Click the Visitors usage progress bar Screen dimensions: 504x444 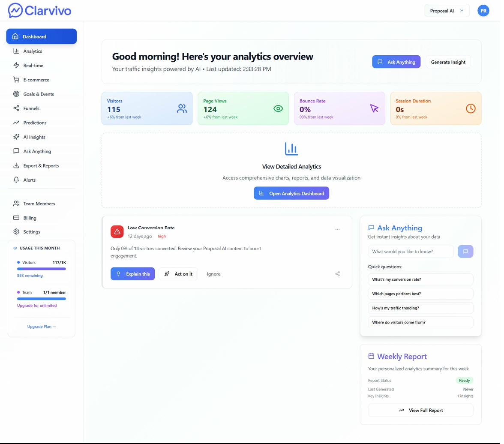tap(41, 268)
